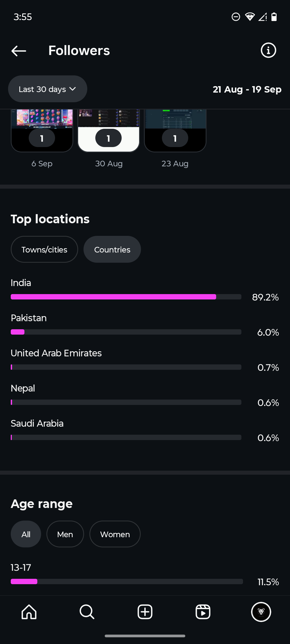Open the Last 30 days dropdown
The height and width of the screenshot is (644, 290).
click(x=42, y=89)
